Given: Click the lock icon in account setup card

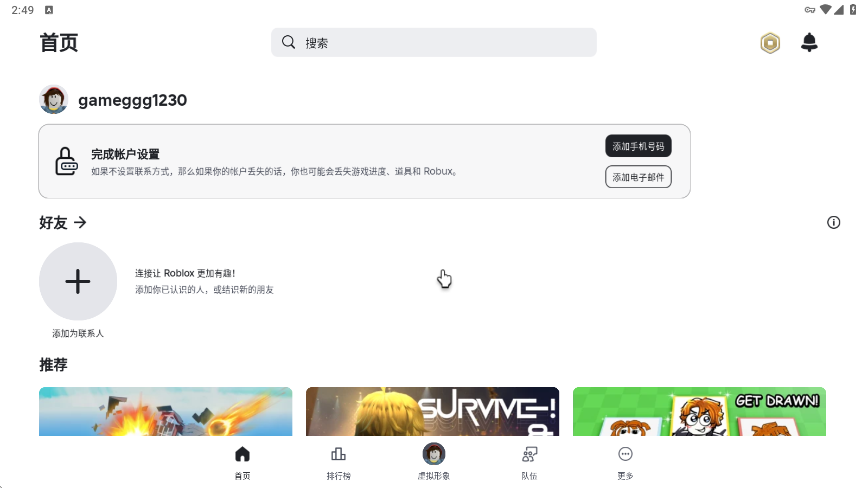Looking at the screenshot, I should pos(66,161).
